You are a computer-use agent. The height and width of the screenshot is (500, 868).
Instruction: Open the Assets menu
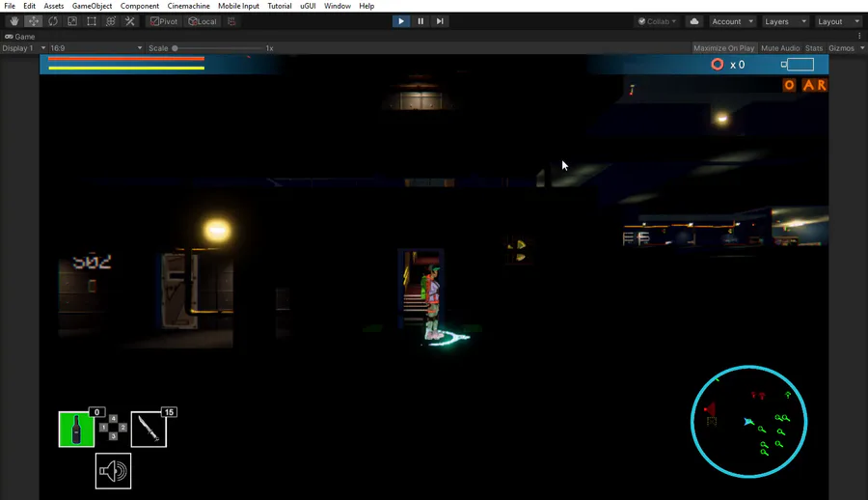pos(54,6)
